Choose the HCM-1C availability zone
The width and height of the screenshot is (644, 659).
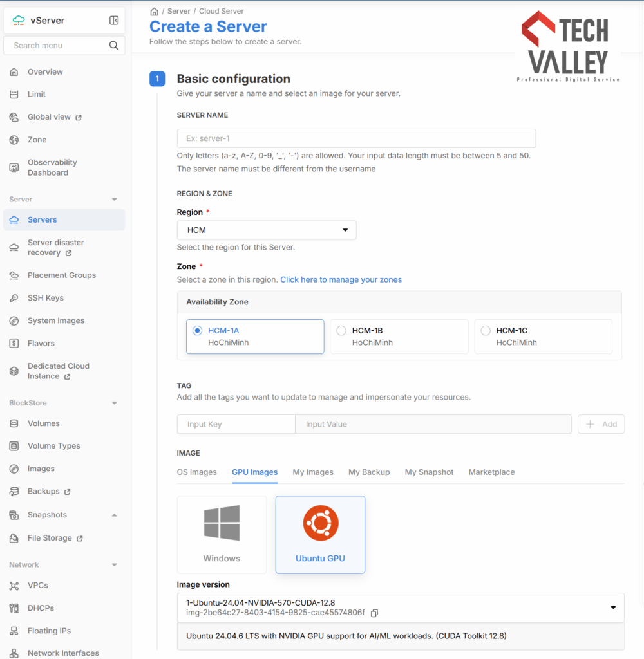[x=543, y=337]
